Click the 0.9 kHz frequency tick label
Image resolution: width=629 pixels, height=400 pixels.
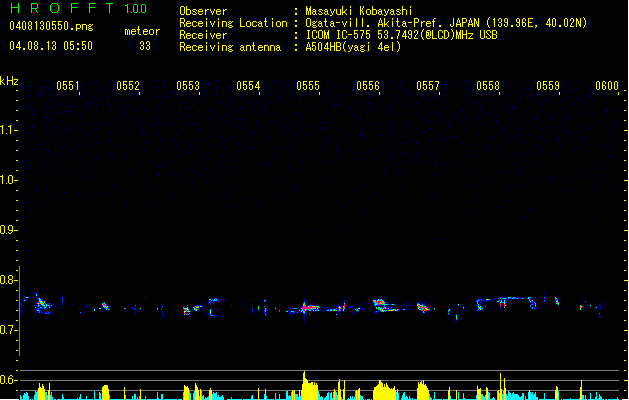8,230
